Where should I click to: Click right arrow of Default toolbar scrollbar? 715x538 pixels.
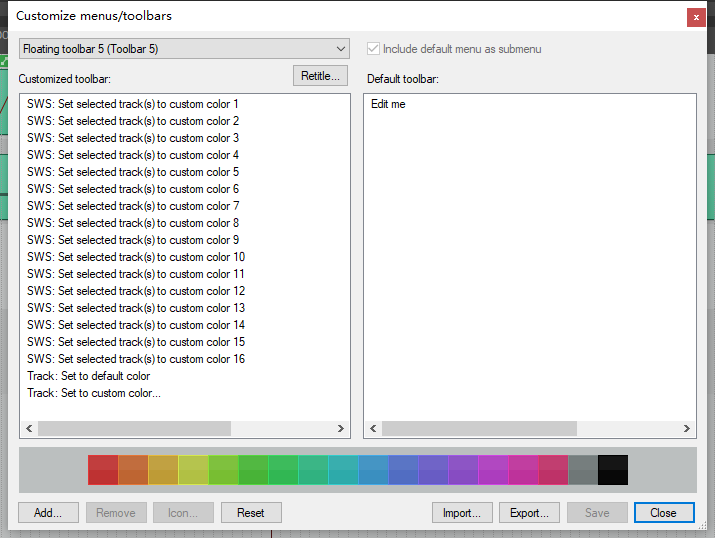(687, 429)
